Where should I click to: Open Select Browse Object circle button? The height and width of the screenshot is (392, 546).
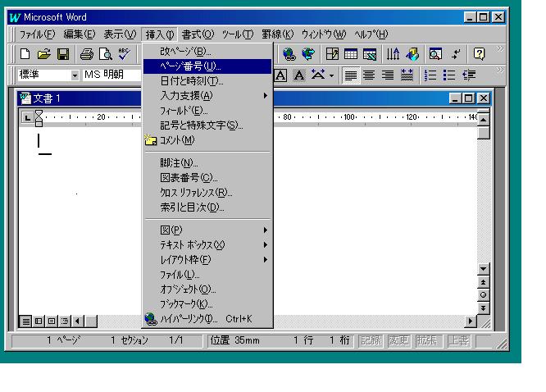click(x=483, y=294)
